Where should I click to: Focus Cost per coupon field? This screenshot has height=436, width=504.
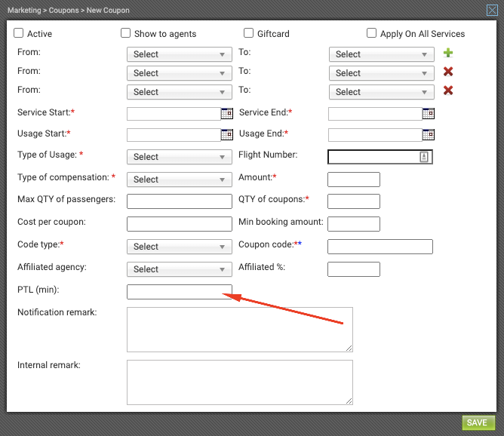[180, 224]
